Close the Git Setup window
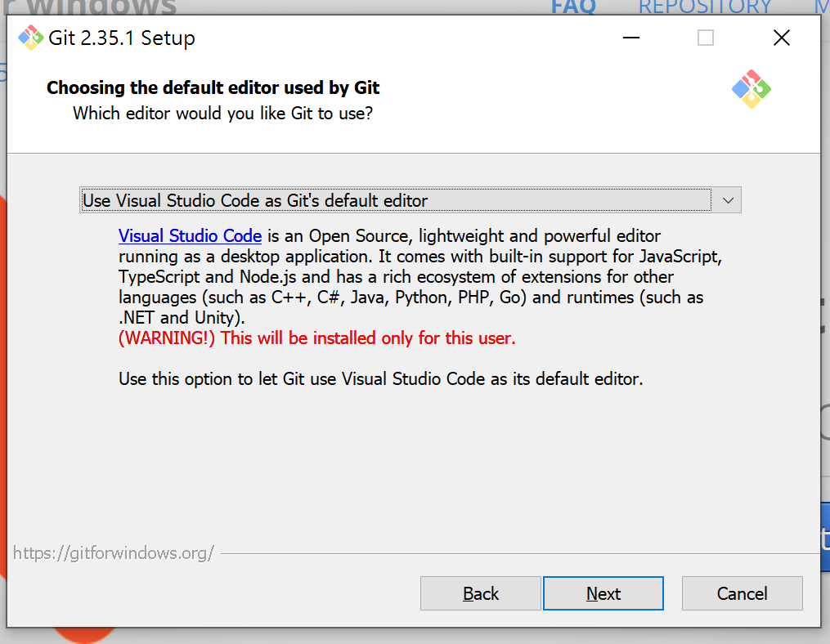This screenshot has width=830, height=644. pyautogui.click(x=781, y=38)
